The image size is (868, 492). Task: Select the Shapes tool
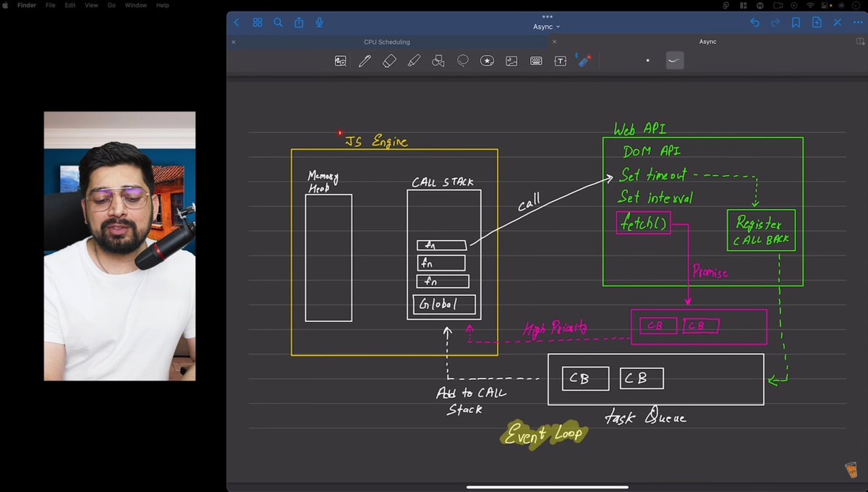[x=438, y=61]
